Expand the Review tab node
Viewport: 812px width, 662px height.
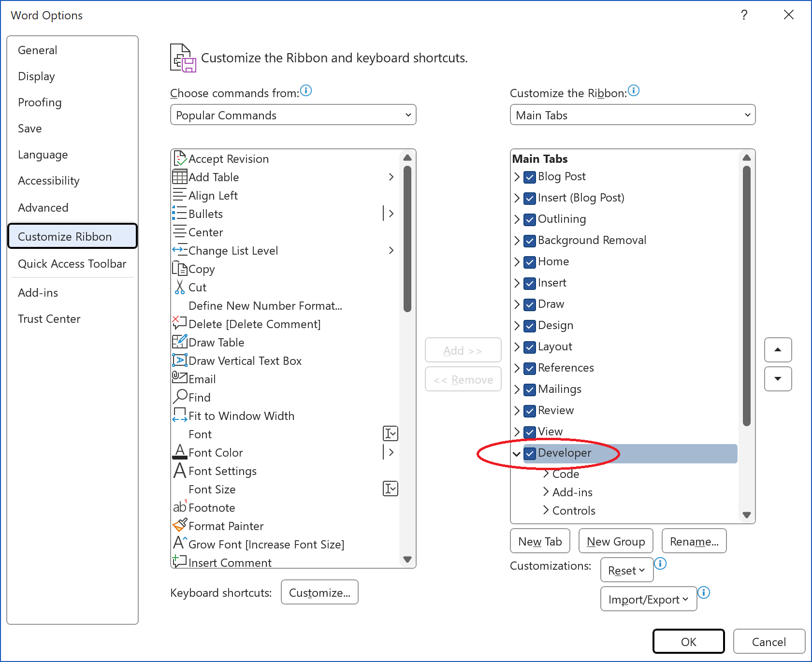coord(517,411)
